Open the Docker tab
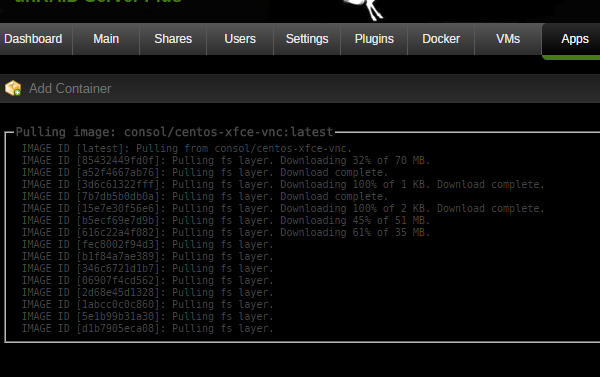Viewport: 600px width, 377px height. point(441,39)
